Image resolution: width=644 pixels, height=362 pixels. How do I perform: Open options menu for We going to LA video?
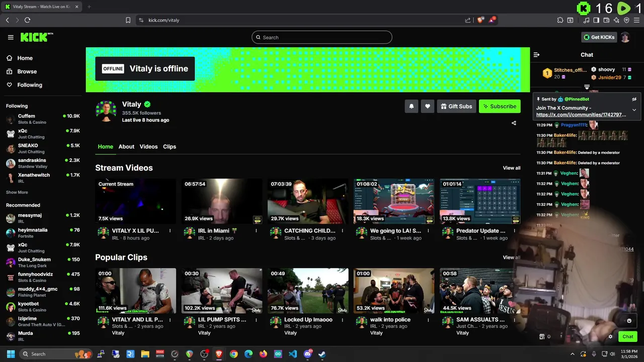click(428, 231)
